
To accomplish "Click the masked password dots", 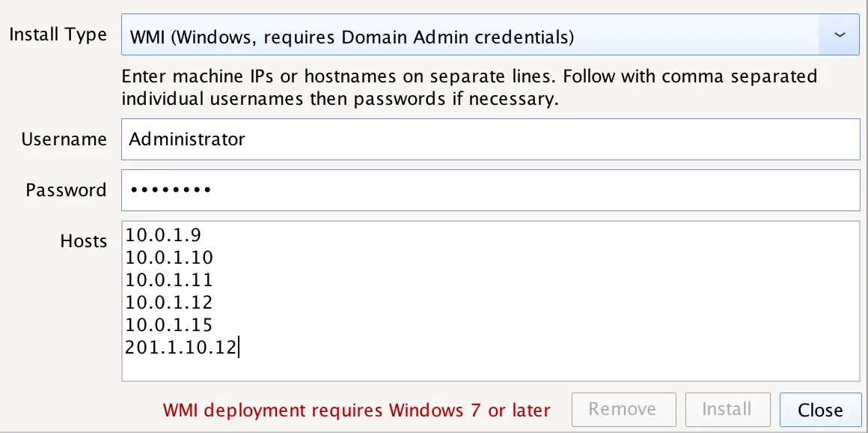I will coord(167,190).
